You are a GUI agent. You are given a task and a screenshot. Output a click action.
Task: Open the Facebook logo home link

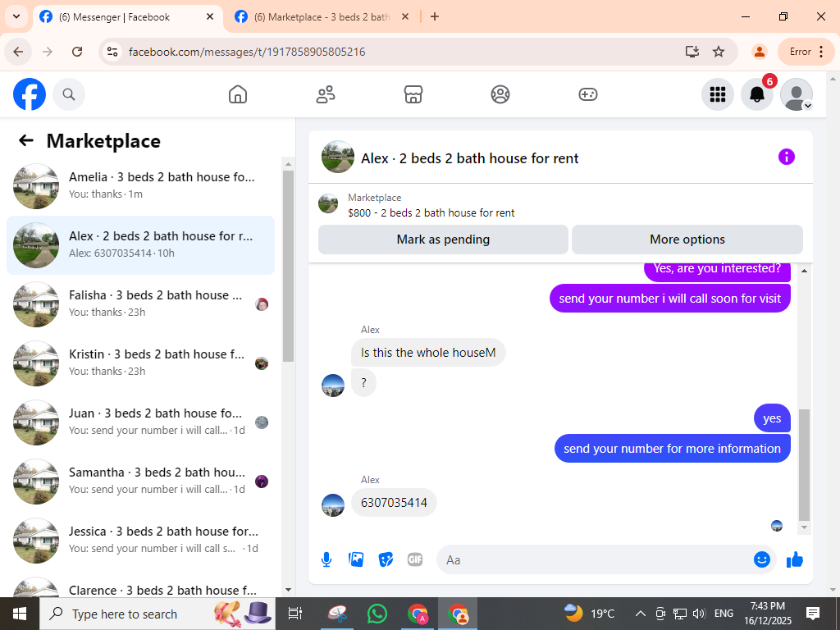click(30, 94)
